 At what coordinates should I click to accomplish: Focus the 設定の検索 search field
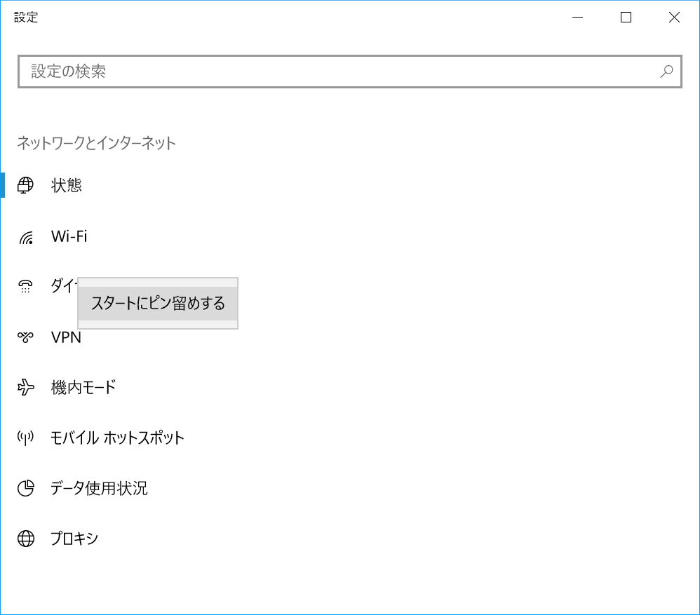pyautogui.click(x=349, y=72)
